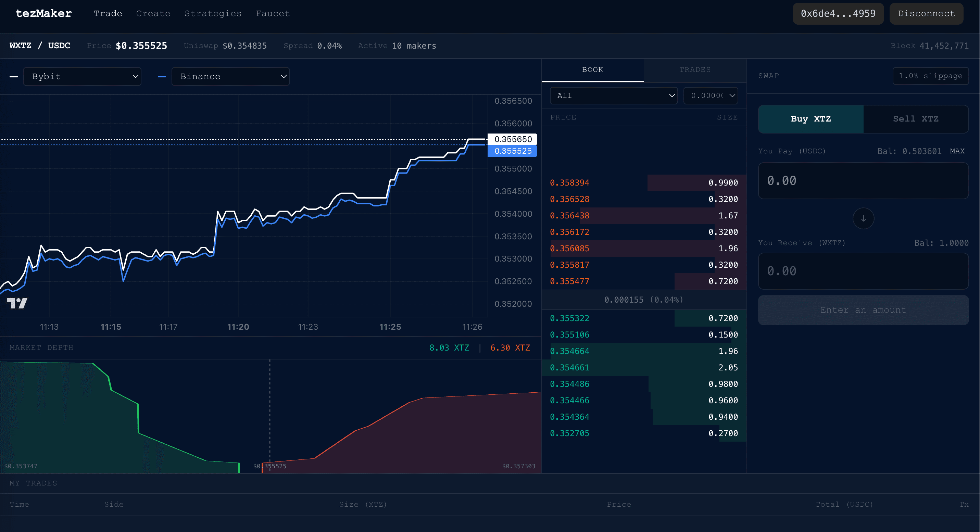Click the You Receive WXTZ input field
Screen dimensions: 980x532
(863, 271)
